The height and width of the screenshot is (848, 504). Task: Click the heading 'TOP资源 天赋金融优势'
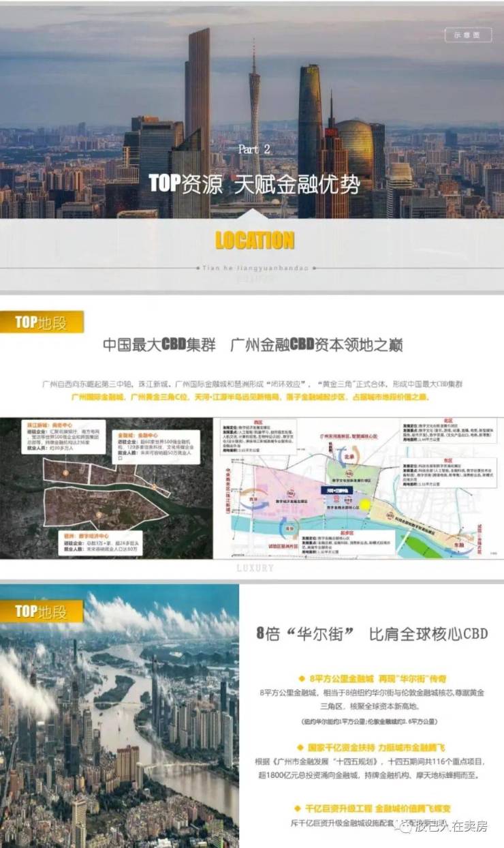point(253,184)
